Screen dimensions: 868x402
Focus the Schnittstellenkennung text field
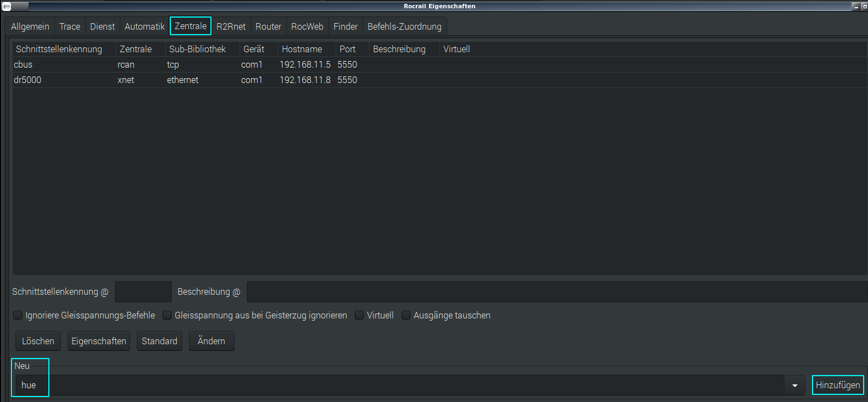pos(143,292)
